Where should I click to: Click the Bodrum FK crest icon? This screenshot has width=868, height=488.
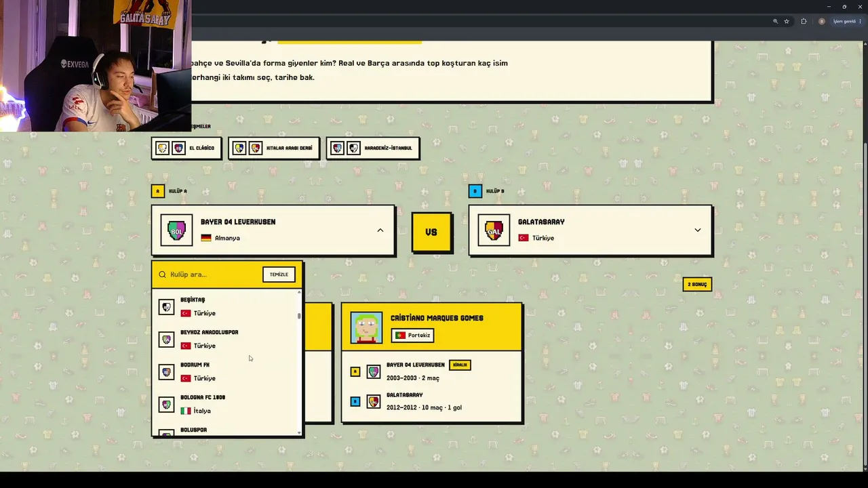point(166,372)
